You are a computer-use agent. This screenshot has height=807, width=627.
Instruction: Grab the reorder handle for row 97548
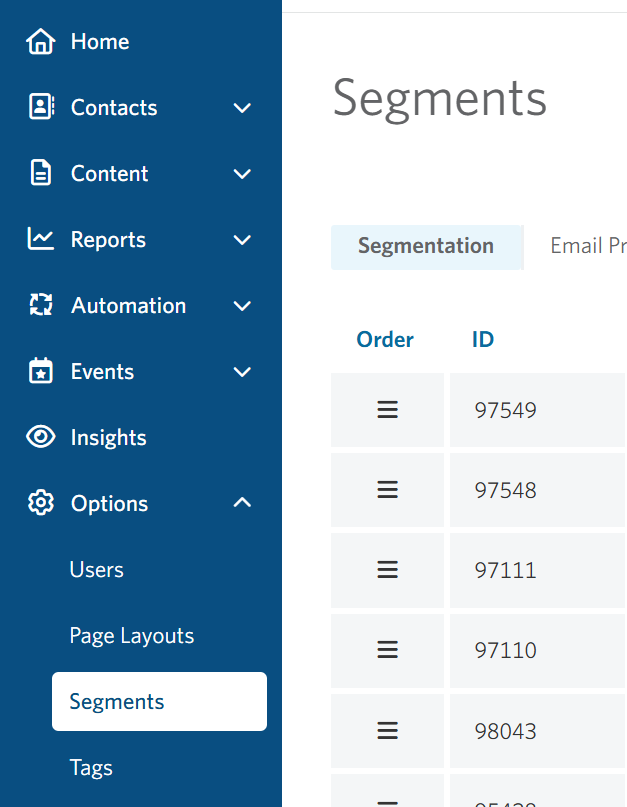pyautogui.click(x=388, y=489)
